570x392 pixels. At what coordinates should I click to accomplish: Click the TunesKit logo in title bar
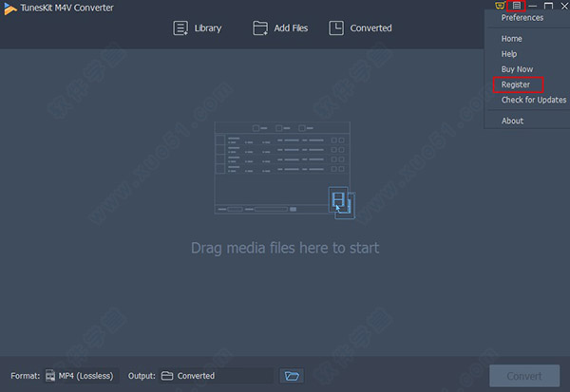click(x=9, y=8)
